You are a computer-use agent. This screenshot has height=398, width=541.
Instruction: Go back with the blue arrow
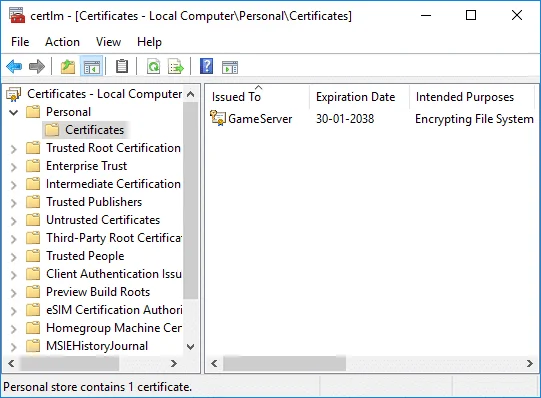[14, 66]
